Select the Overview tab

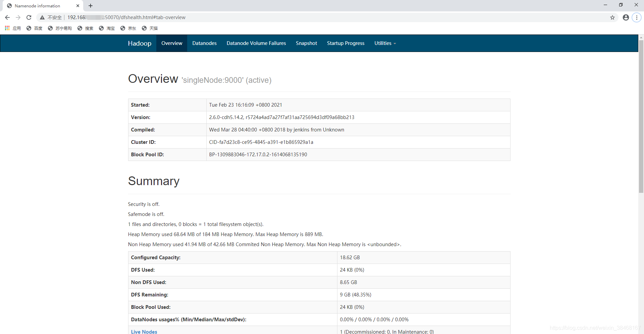pyautogui.click(x=172, y=43)
